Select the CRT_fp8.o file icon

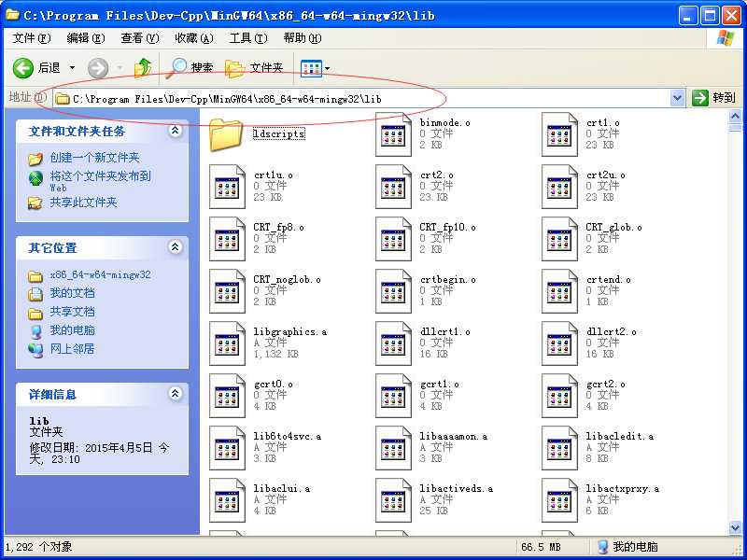tap(227, 239)
